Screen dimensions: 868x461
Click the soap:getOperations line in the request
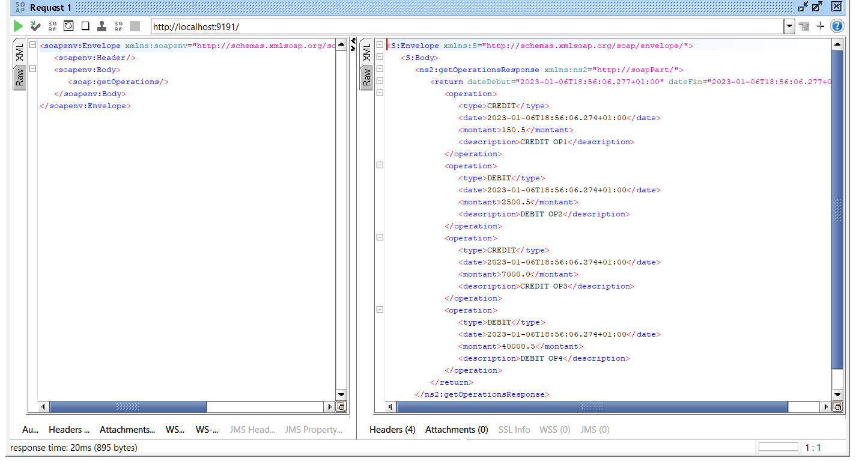click(x=118, y=82)
